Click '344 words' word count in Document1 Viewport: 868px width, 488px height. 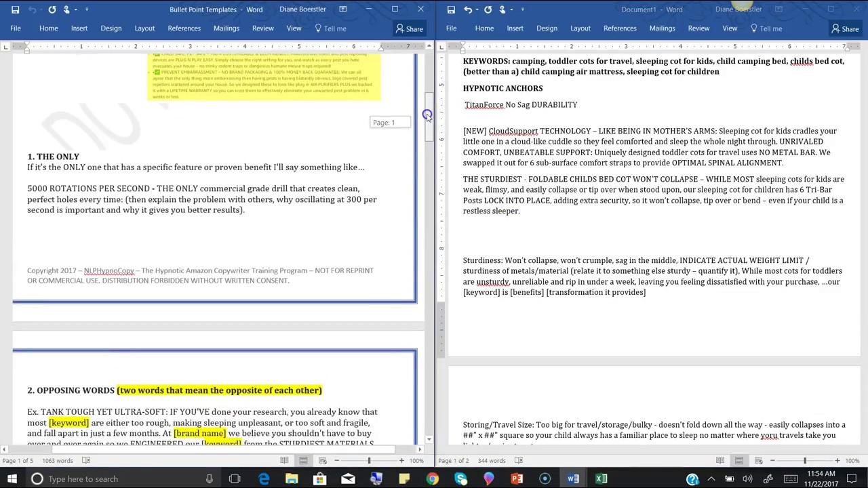point(492,461)
